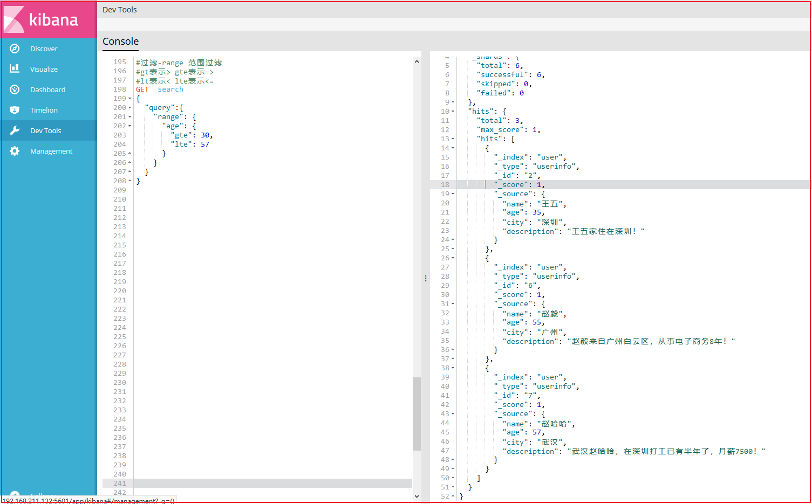Go to Visualize in sidebar

44,69
